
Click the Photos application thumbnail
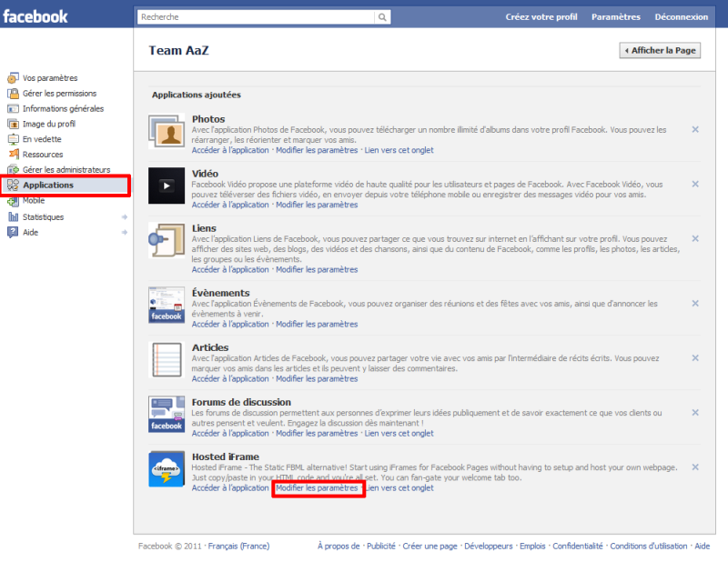click(x=167, y=131)
